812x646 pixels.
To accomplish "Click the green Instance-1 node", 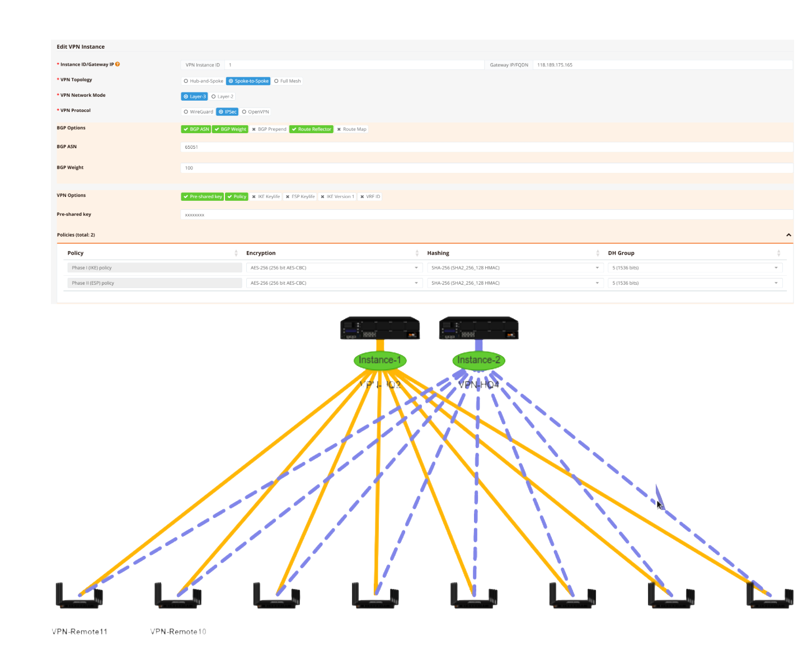I will pyautogui.click(x=380, y=360).
